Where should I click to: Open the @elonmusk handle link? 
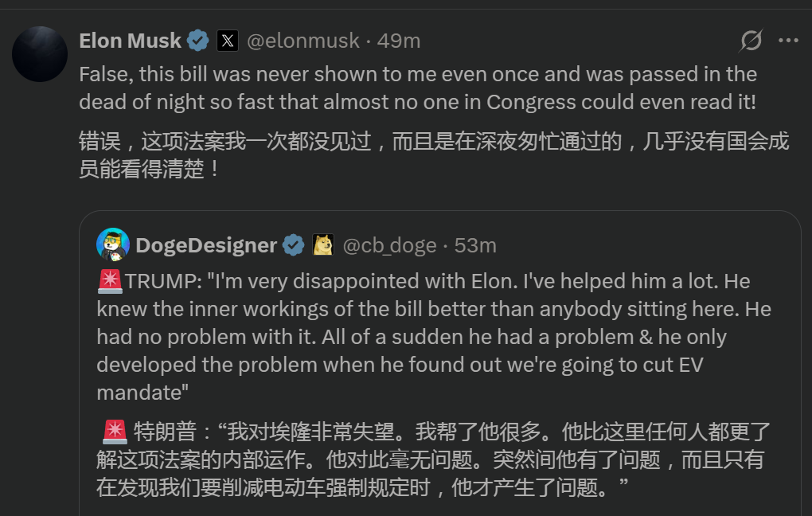(303, 41)
